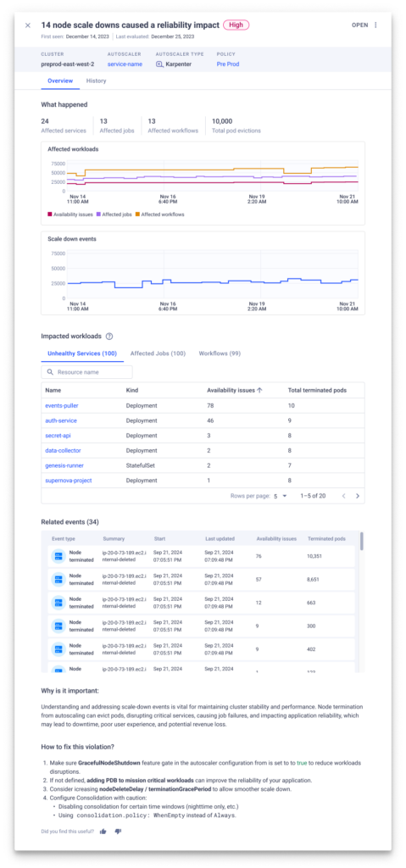This screenshot has width=406, height=868.
Task: Click the search magnifier icon in Resource name
Action: point(50,372)
